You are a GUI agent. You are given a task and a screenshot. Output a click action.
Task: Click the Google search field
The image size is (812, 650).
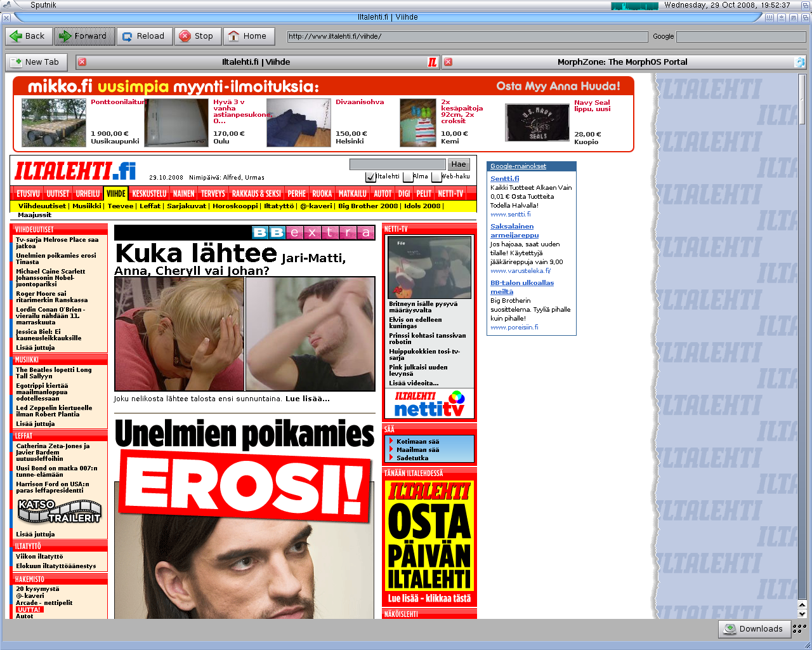741,36
